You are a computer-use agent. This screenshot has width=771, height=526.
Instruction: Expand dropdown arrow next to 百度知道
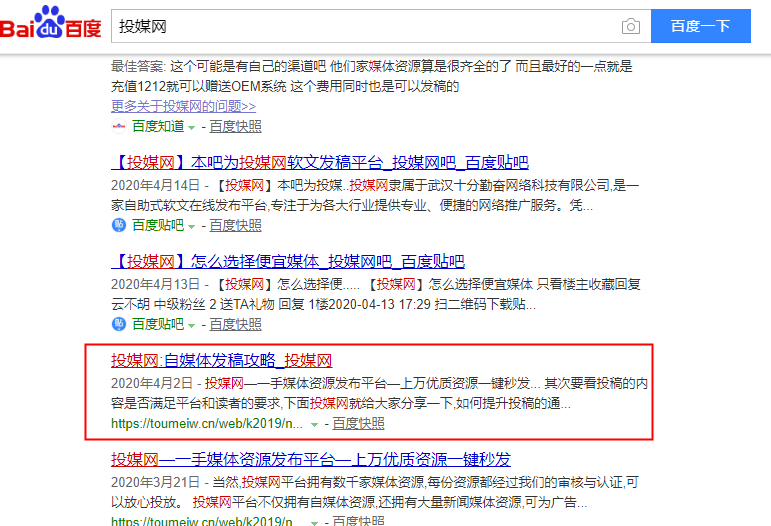coord(191,128)
